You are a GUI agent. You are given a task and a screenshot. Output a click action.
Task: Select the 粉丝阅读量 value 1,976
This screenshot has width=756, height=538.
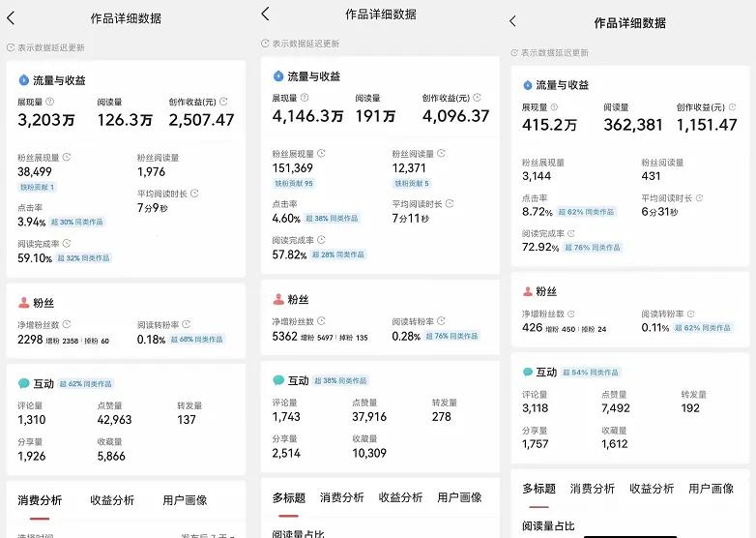[151, 172]
